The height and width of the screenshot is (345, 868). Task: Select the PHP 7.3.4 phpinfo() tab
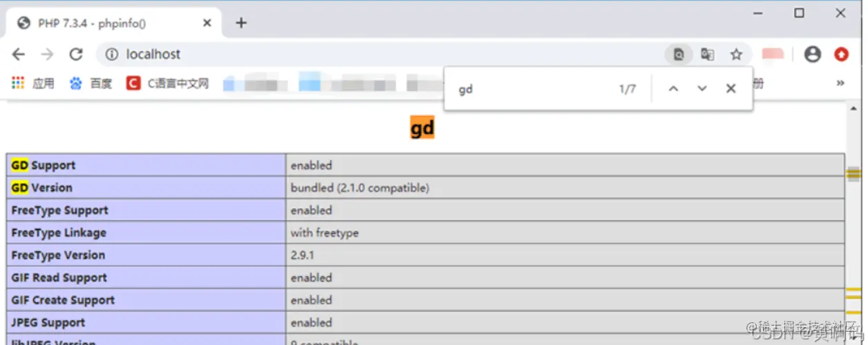click(114, 23)
